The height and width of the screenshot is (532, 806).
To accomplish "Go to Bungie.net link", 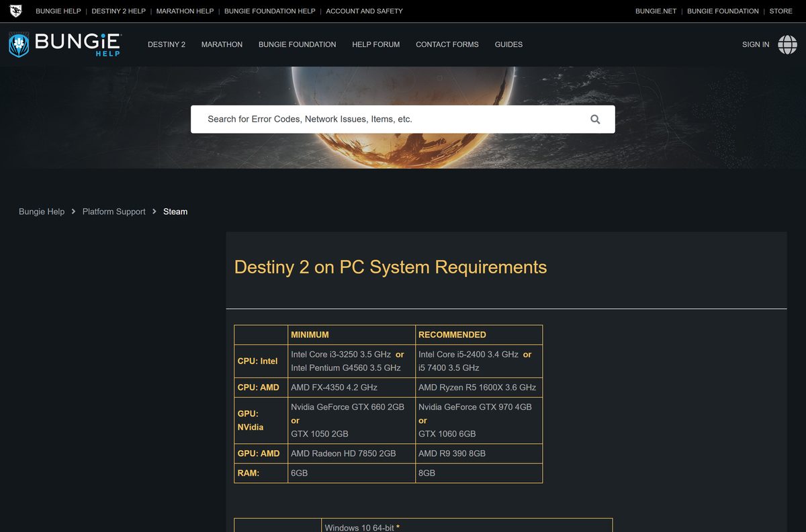I will coord(656,11).
